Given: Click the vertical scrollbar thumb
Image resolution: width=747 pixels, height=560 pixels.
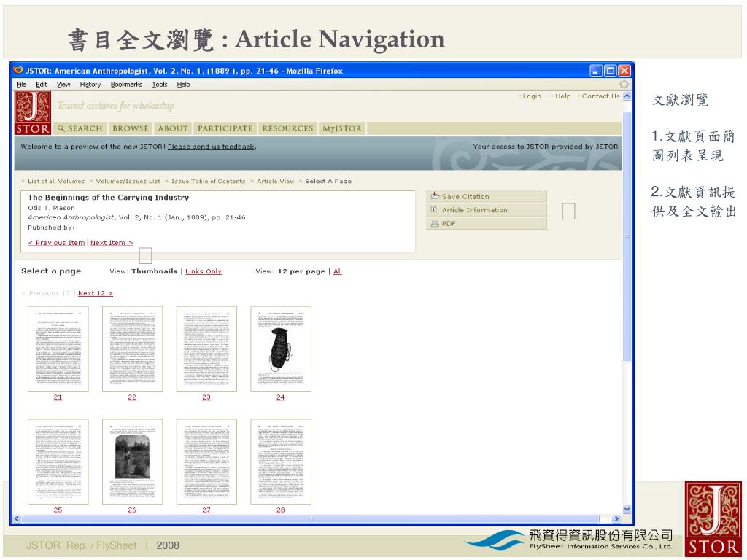Looking at the screenshot, I should tap(627, 237).
